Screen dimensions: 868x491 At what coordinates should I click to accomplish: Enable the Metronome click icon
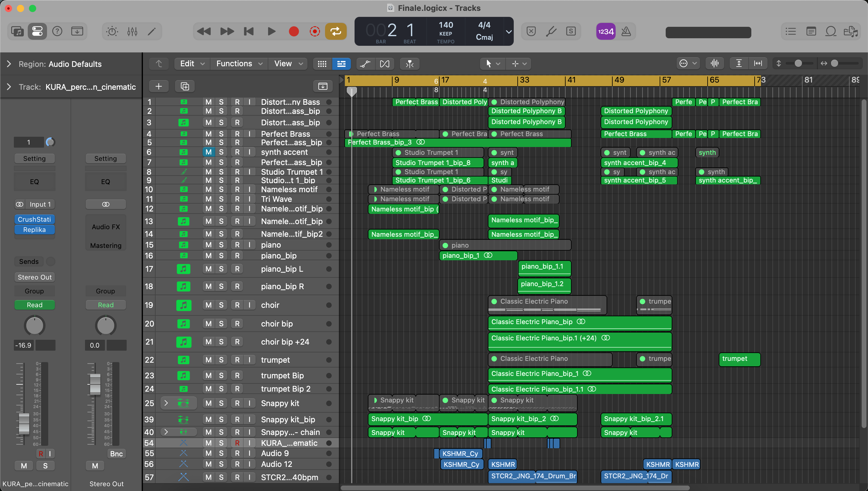tap(626, 31)
